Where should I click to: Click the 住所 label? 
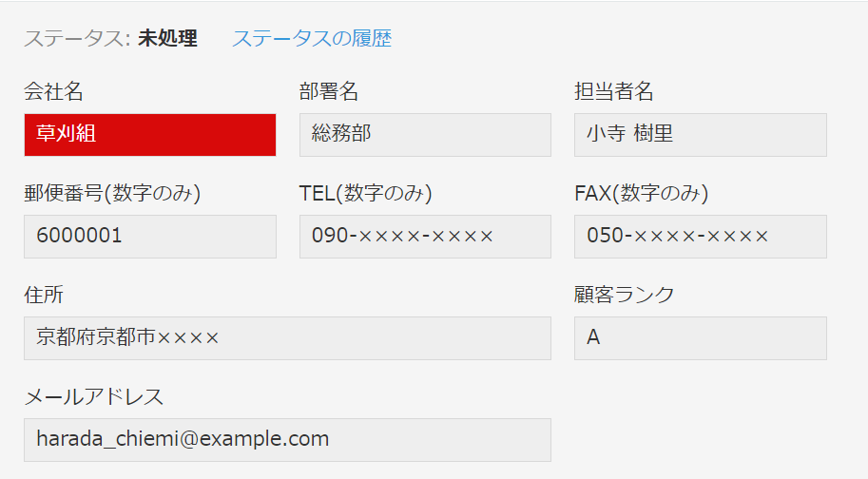pyautogui.click(x=44, y=295)
